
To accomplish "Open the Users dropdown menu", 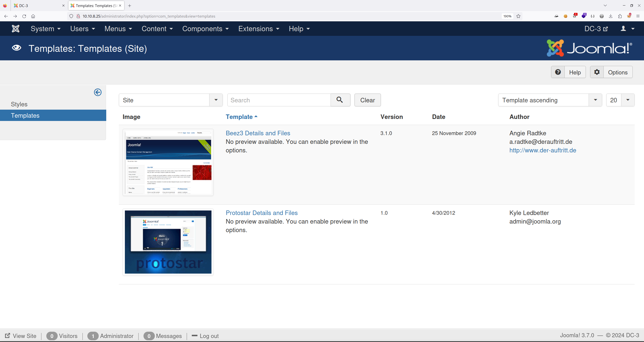I will pos(83,29).
